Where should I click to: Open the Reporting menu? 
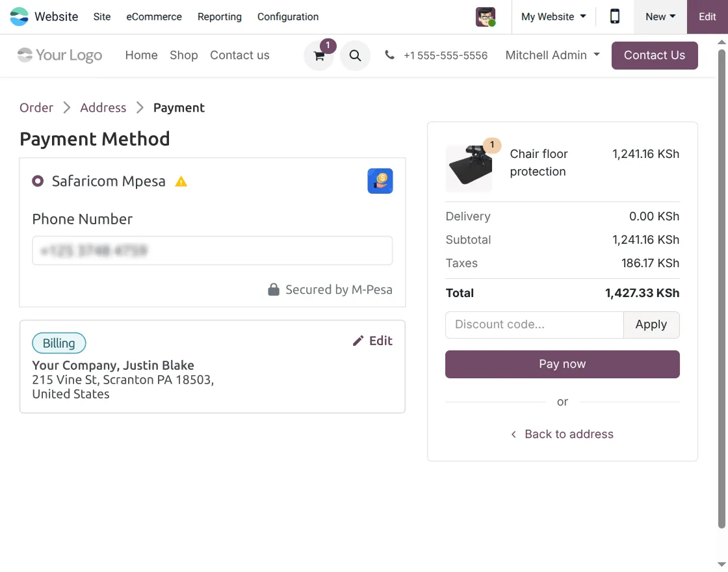(220, 17)
